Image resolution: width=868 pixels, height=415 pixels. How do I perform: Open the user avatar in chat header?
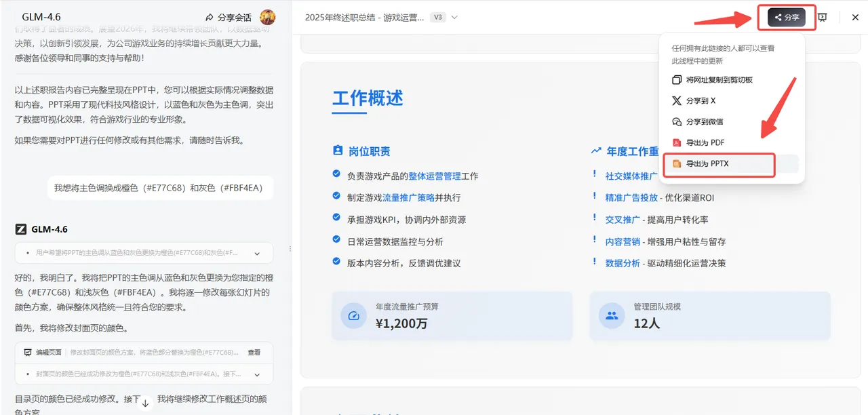point(268,18)
